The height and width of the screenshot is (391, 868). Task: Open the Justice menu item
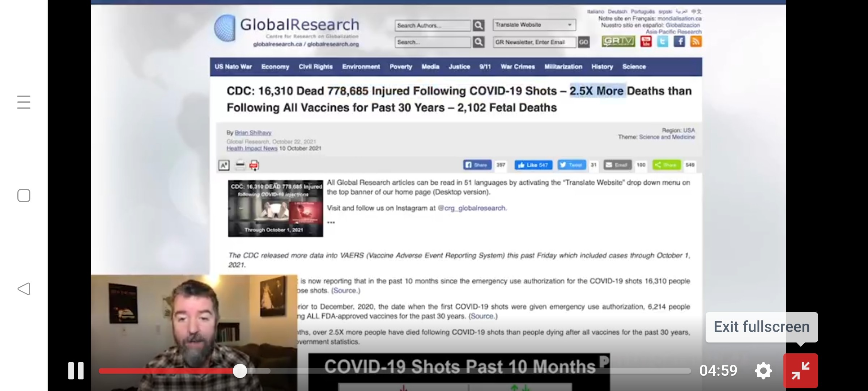pos(459,67)
